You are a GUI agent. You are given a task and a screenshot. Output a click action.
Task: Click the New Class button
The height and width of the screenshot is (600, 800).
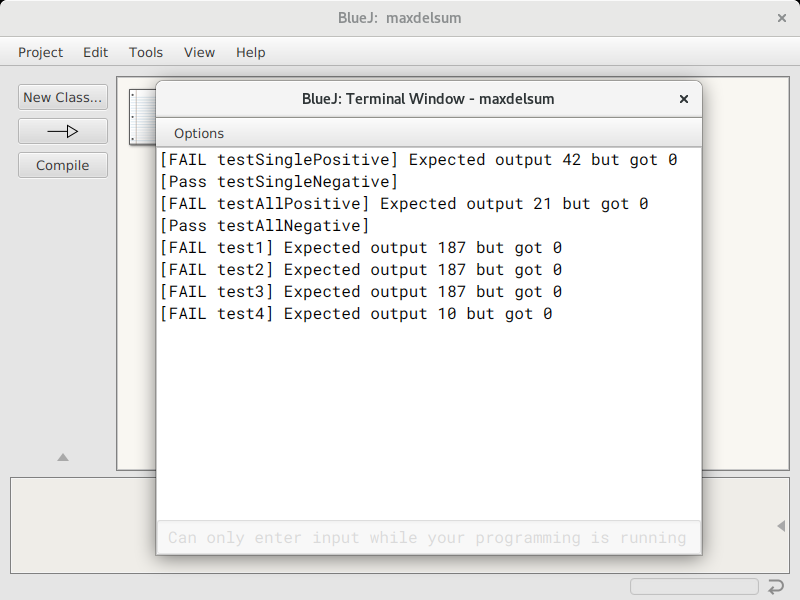pos(63,97)
